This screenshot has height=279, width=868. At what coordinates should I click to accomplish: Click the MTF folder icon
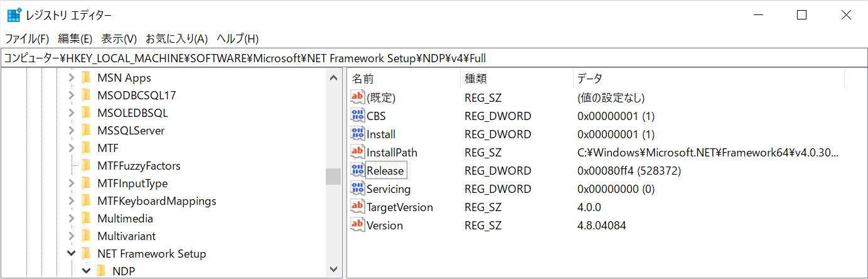pos(87,148)
